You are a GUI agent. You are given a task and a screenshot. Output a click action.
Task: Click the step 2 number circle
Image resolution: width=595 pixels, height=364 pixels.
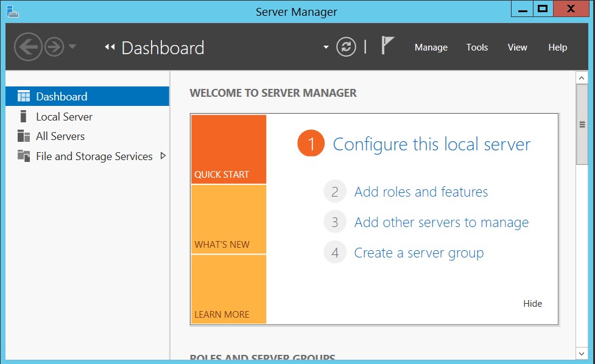click(335, 192)
